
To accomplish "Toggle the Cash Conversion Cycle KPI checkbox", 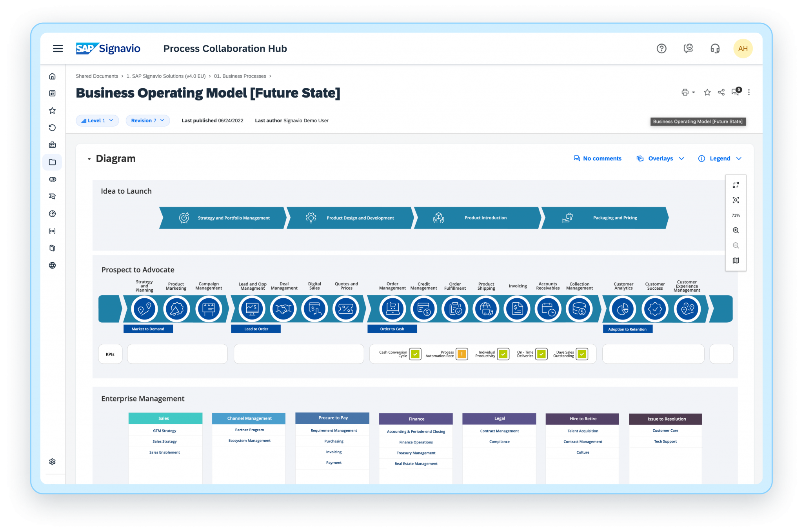I will tap(415, 354).
